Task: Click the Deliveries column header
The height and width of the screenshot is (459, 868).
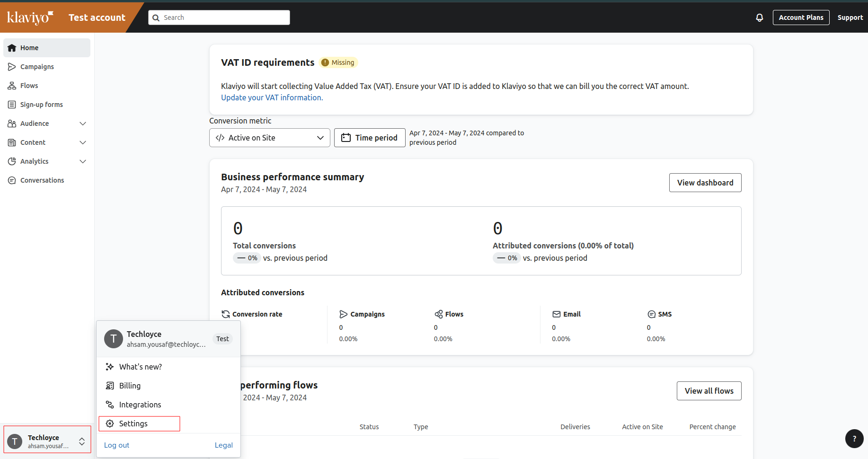Action: pyautogui.click(x=575, y=427)
